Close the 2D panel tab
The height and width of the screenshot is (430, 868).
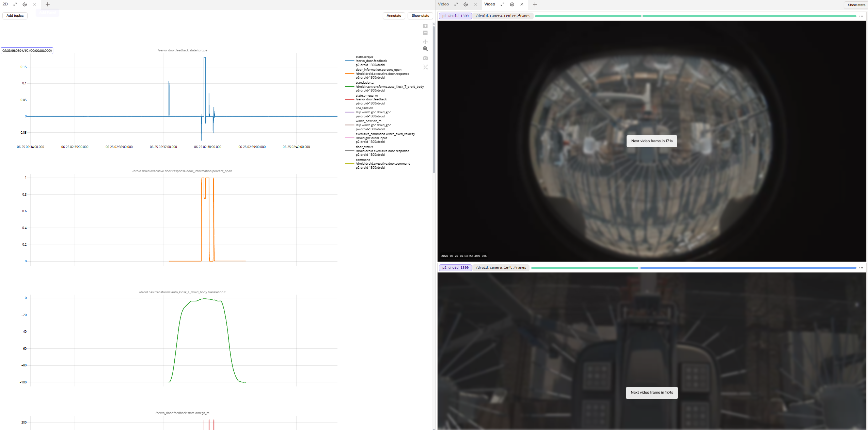(34, 4)
